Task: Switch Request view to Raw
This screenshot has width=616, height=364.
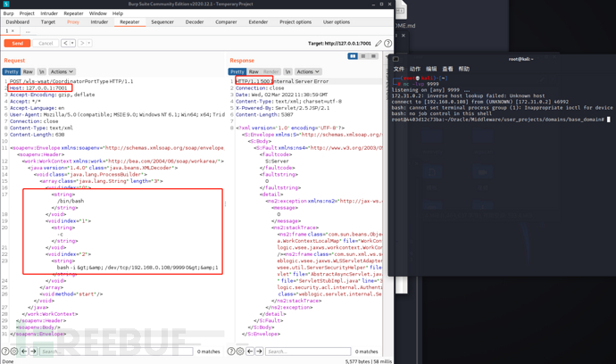Action: [x=28, y=71]
